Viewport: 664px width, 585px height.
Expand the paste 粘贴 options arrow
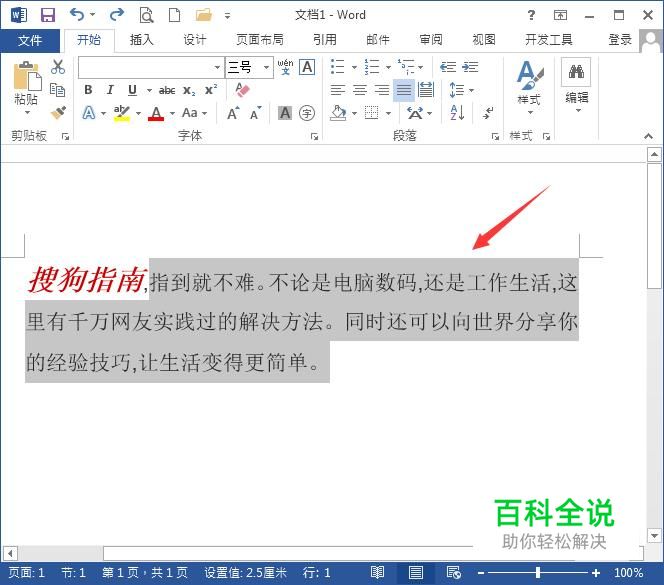tap(27, 113)
